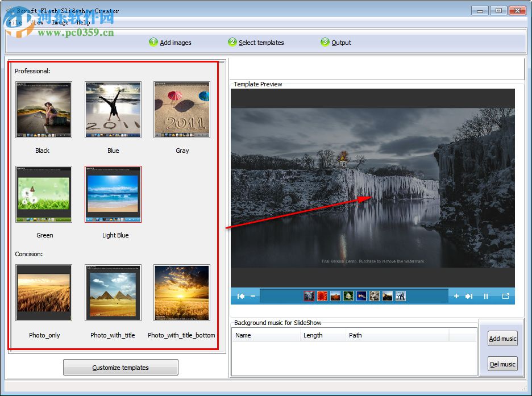This screenshot has width=532, height=396.
Task: Click the Del music button
Action: (x=502, y=364)
